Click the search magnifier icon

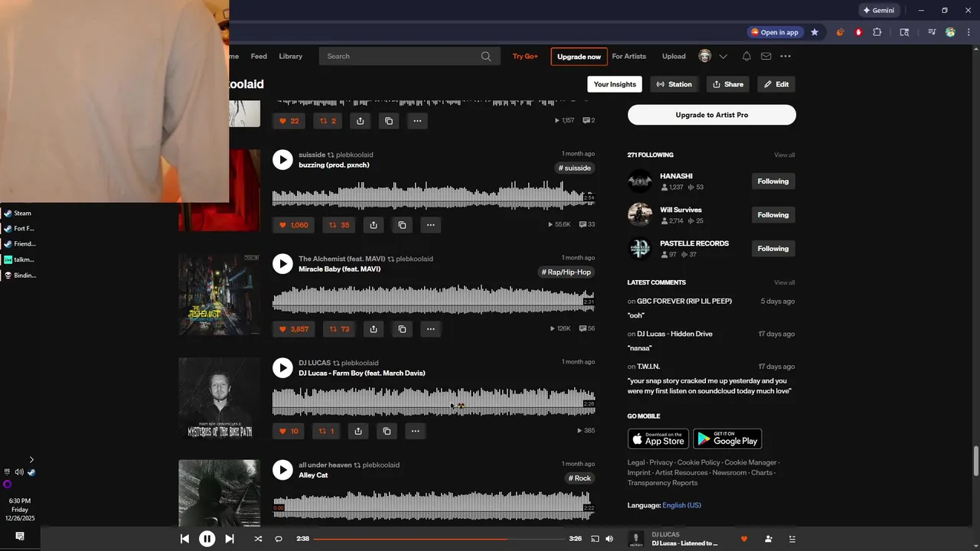coord(486,56)
